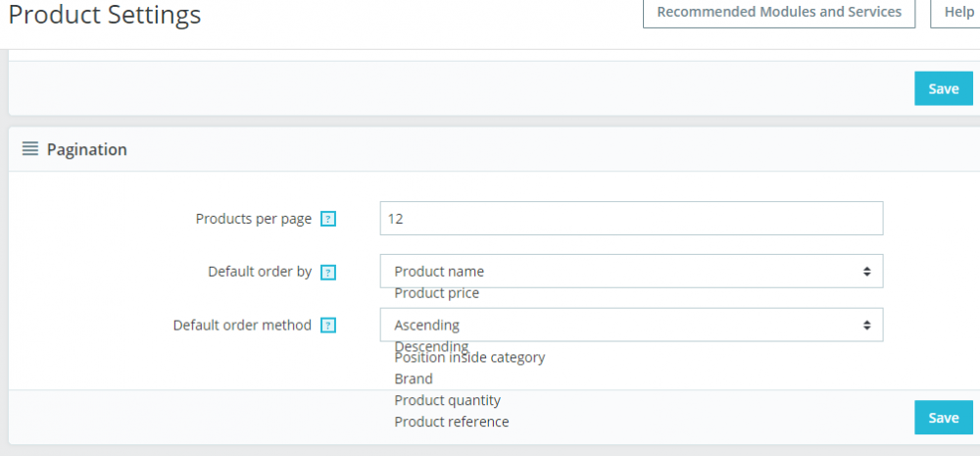Screen dimensions: 980x456
Task: Select the Product quantity option
Action: point(447,400)
